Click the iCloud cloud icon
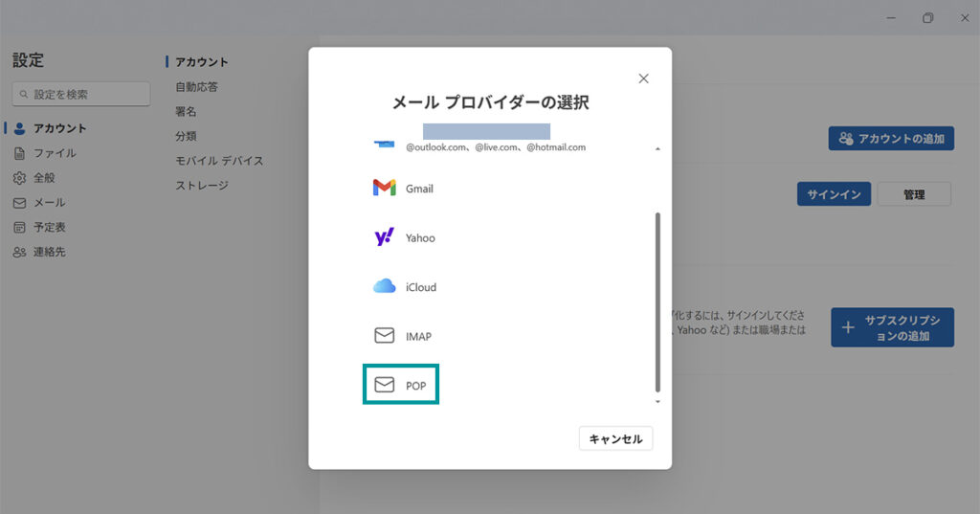Image resolution: width=980 pixels, height=514 pixels. (385, 286)
